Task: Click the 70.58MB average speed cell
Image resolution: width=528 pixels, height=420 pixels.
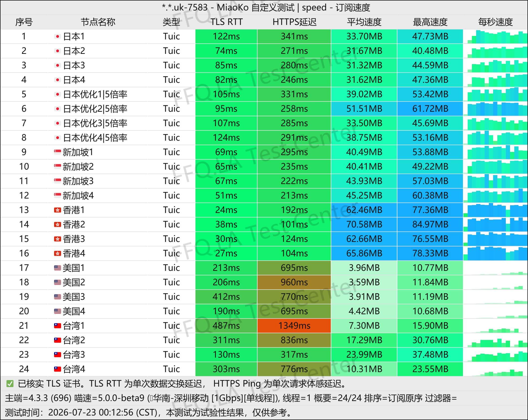Action: point(364,224)
